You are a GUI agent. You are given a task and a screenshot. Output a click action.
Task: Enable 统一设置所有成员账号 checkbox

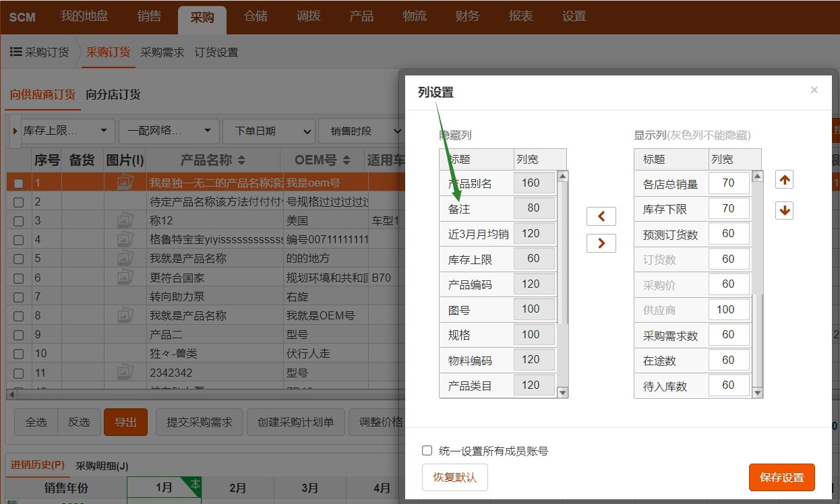[427, 451]
